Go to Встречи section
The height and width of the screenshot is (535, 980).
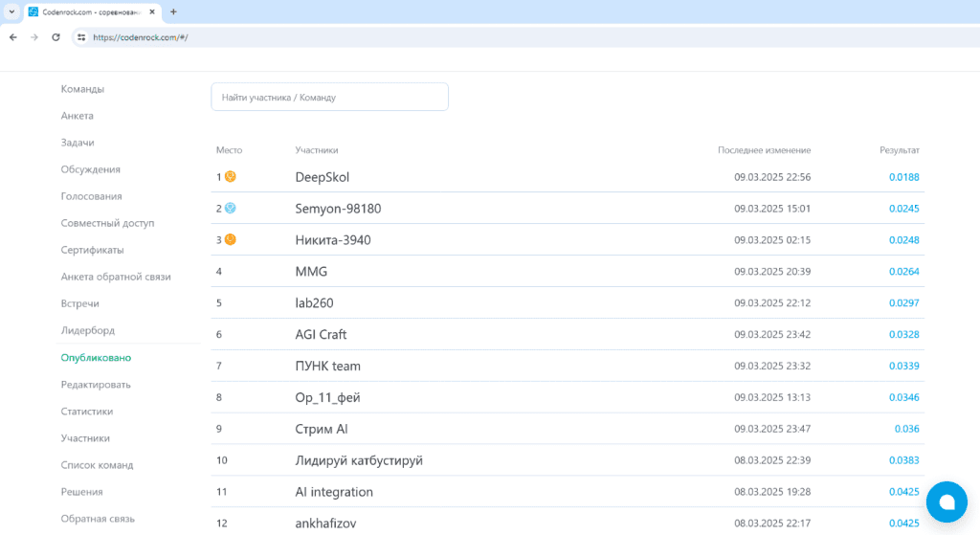point(80,303)
